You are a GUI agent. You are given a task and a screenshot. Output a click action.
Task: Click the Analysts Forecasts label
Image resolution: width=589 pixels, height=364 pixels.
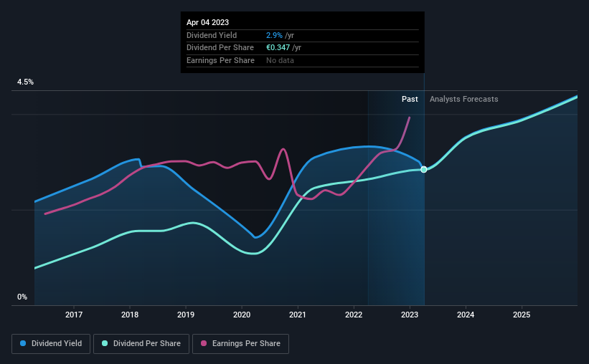[x=464, y=99]
